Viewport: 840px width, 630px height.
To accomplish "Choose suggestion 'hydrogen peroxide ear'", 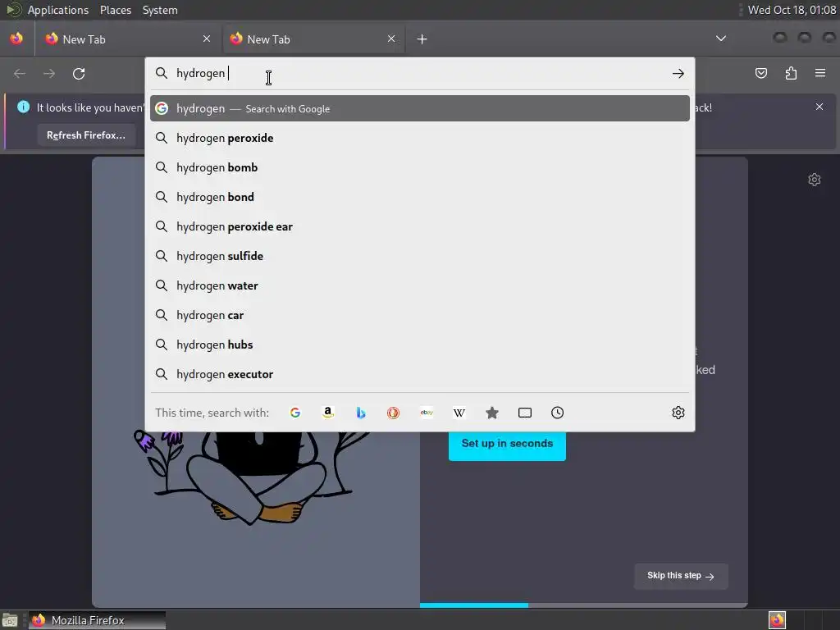I will point(420,226).
